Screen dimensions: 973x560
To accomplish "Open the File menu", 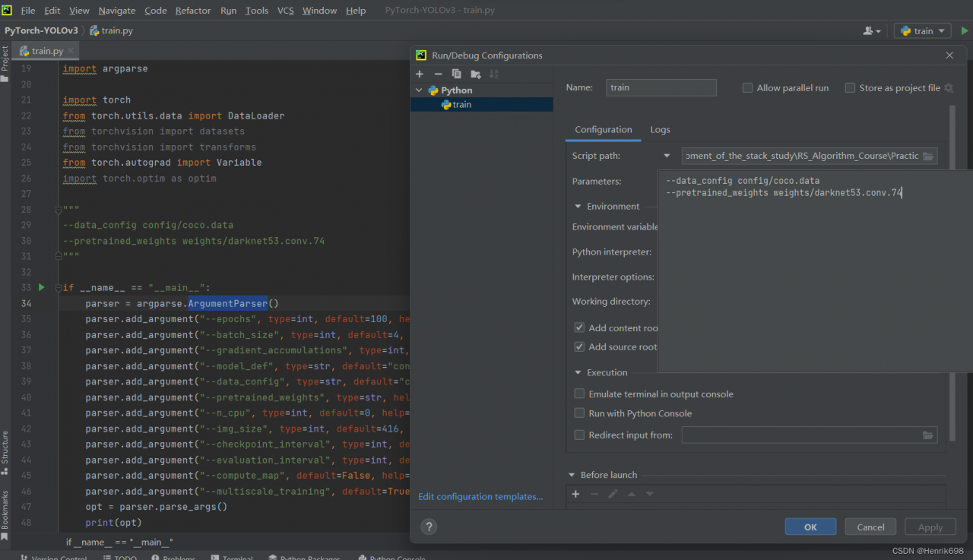I will click(28, 11).
